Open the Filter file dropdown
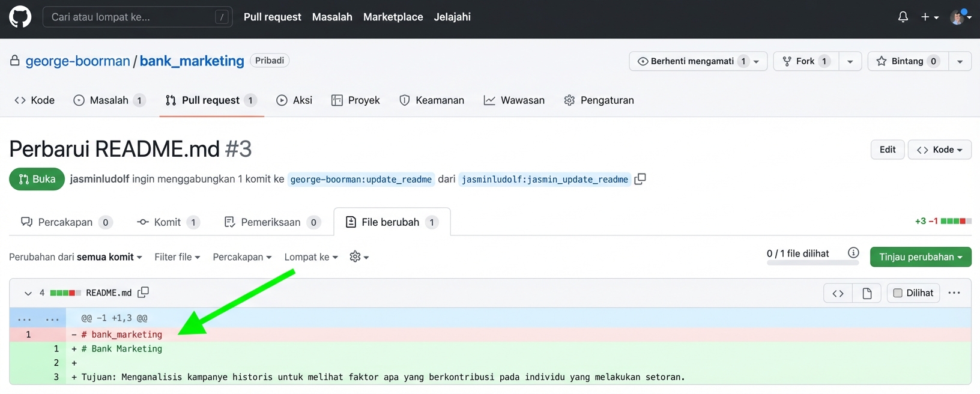 click(177, 257)
